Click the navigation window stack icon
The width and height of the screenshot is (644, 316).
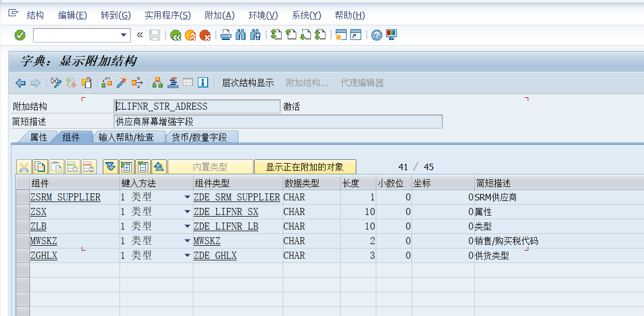173,83
